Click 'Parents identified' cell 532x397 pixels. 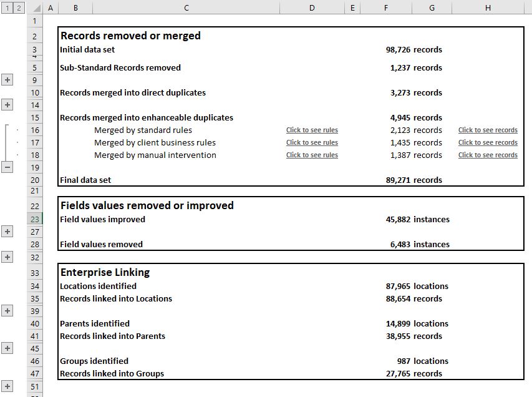click(x=95, y=323)
